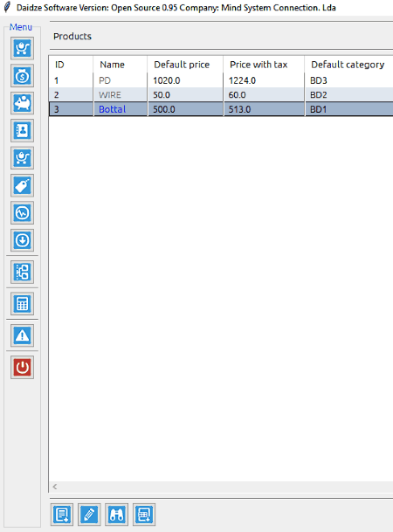Sort by the Price with tax column header
Image resolution: width=393 pixels, height=532 pixels.
(264, 65)
